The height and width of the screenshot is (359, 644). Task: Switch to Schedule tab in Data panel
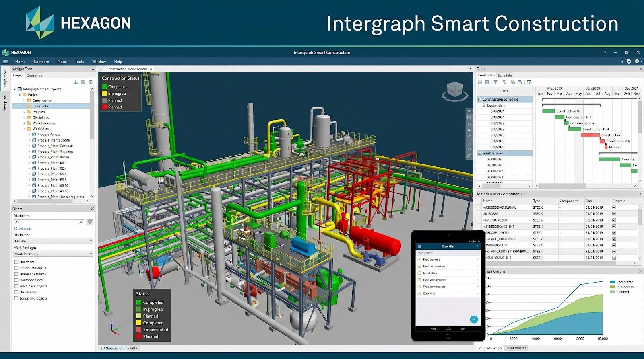coord(505,75)
